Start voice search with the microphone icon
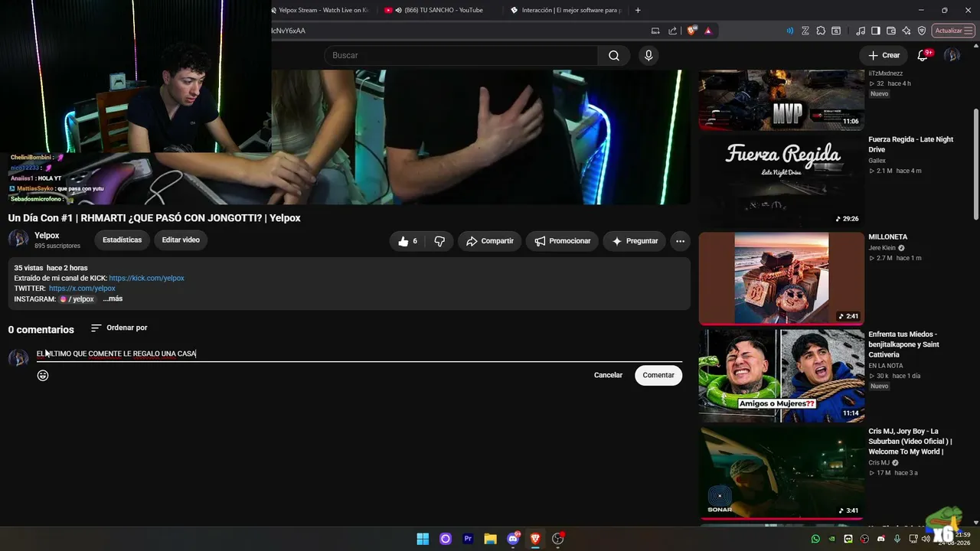Screen dimensions: 980x551 pos(648,55)
